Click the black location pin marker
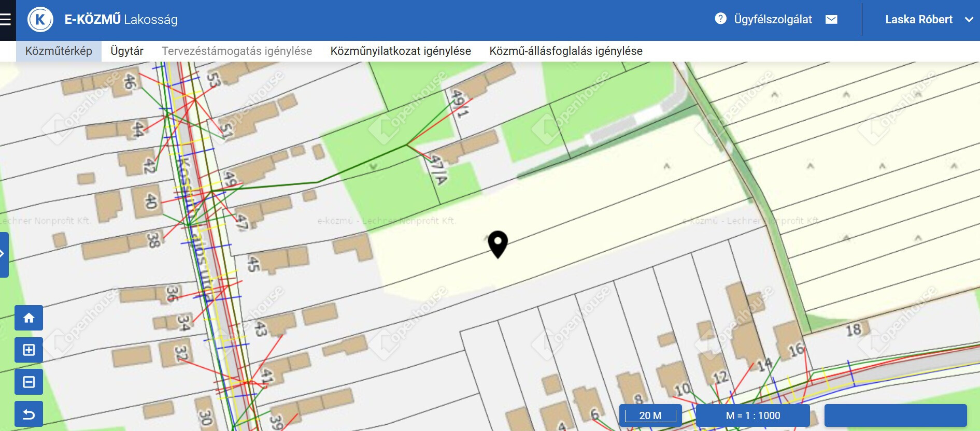Viewport: 980px width, 431px height. (x=498, y=243)
